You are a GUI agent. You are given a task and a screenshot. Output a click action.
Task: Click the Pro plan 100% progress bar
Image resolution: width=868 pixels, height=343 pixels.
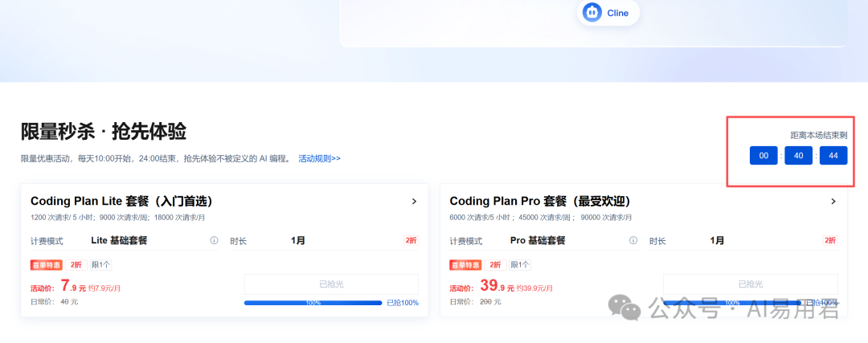tap(732, 303)
